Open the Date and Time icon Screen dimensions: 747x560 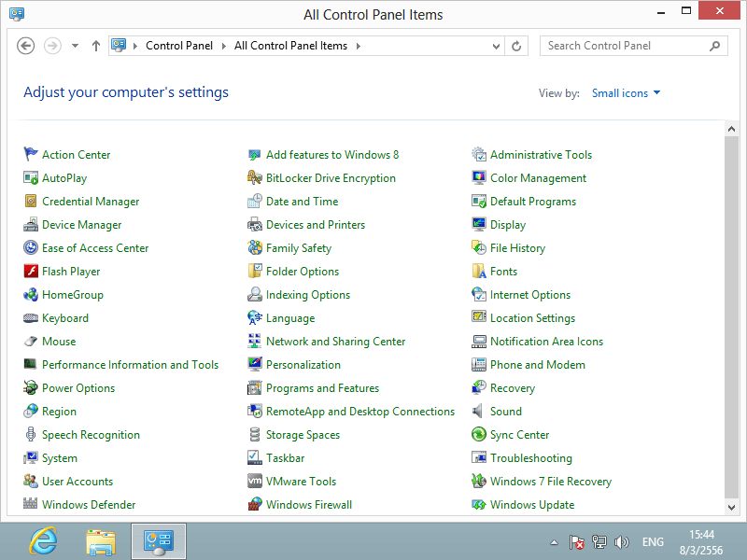click(255, 201)
